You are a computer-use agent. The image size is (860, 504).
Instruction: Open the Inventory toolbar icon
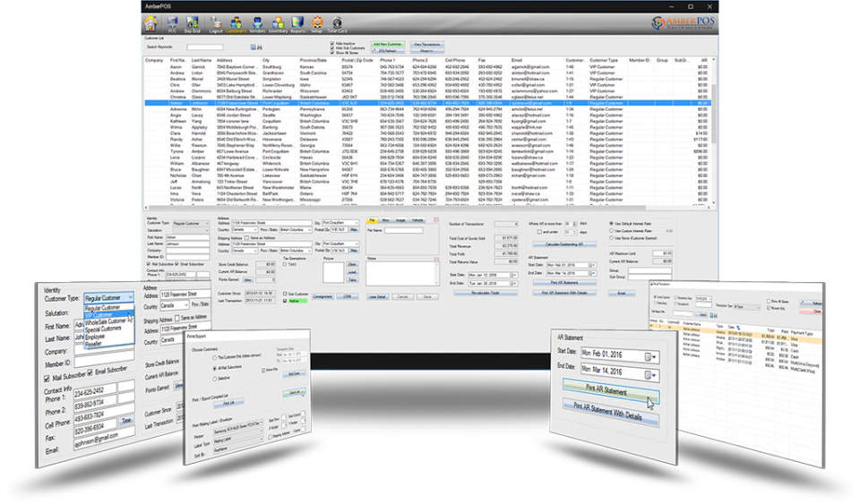(x=278, y=24)
